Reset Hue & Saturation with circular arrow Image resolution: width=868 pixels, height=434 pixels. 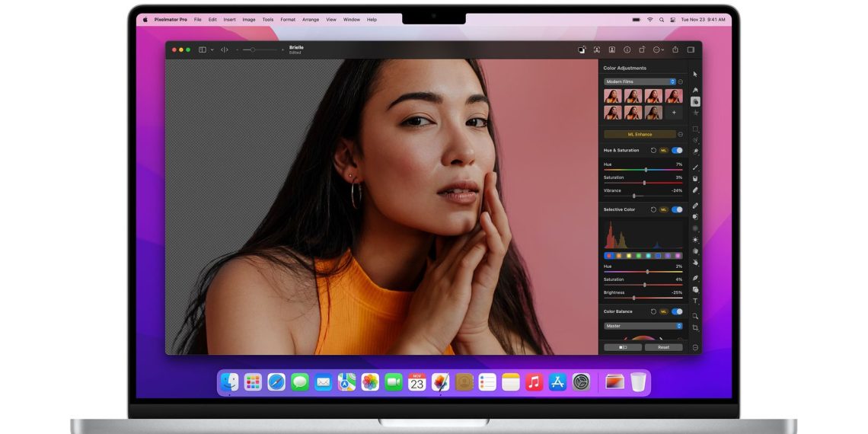(x=653, y=150)
